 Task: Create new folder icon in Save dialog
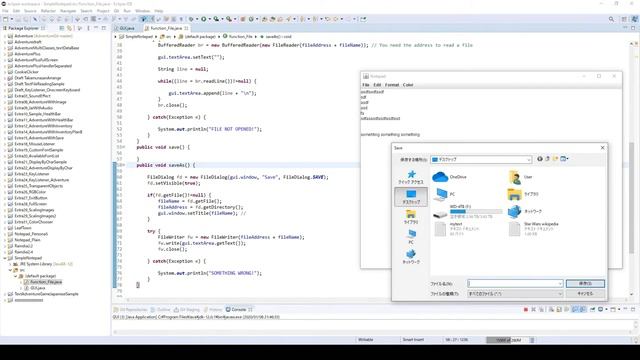(555, 159)
